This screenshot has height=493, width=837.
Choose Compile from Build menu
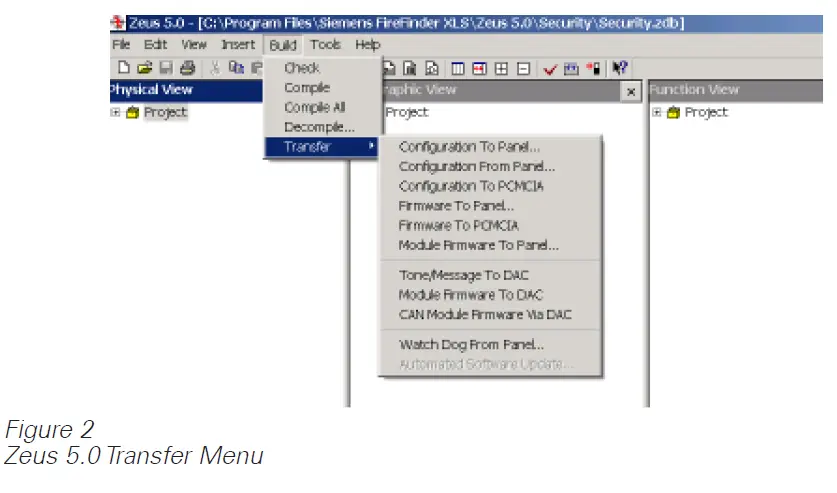click(x=323, y=88)
